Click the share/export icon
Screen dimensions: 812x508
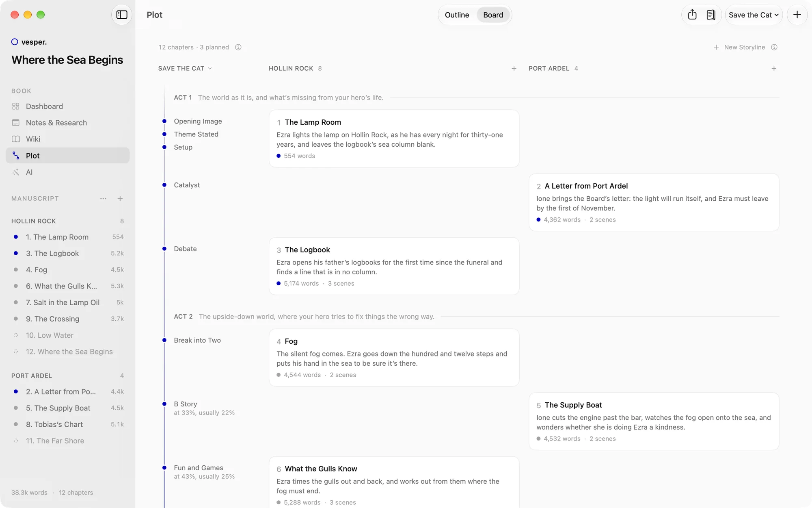point(692,15)
